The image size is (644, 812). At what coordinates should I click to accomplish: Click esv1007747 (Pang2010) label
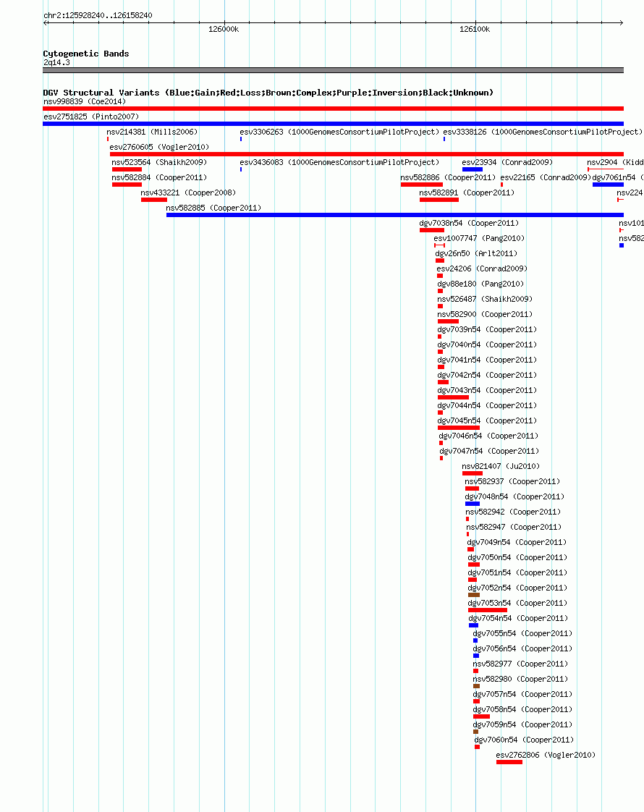pyautogui.click(x=479, y=238)
